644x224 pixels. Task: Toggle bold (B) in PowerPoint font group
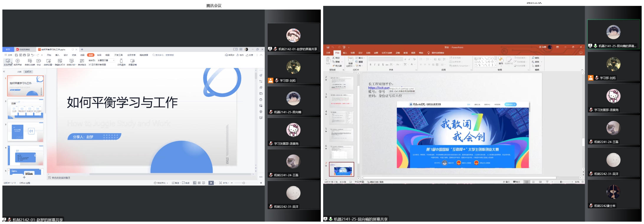tap(370, 64)
